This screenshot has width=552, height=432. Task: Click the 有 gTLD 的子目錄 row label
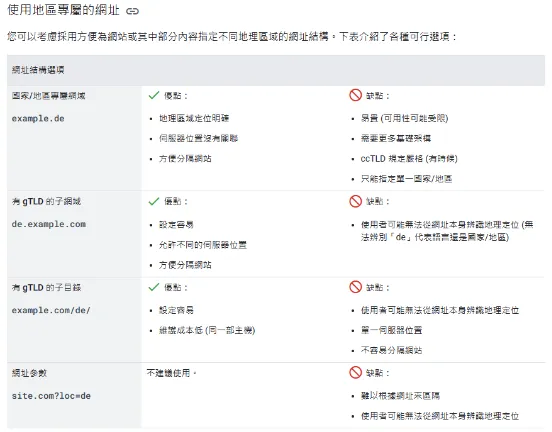pyautogui.click(x=46, y=288)
